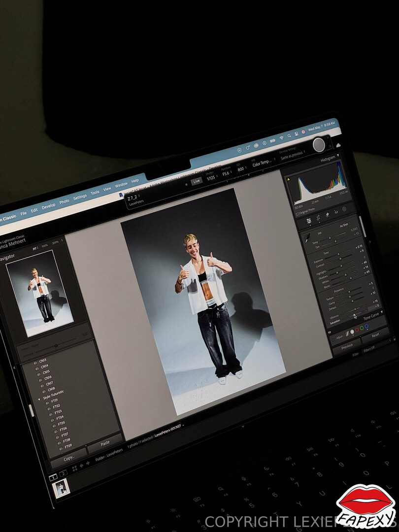This screenshot has height=532, width=399.
Task: Click the Copy... button
Action: pos(69,459)
